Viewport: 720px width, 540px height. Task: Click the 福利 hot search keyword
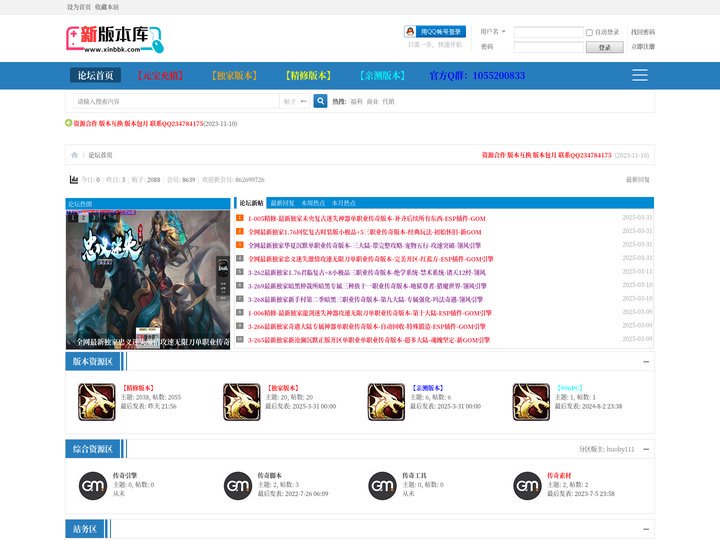(356, 101)
